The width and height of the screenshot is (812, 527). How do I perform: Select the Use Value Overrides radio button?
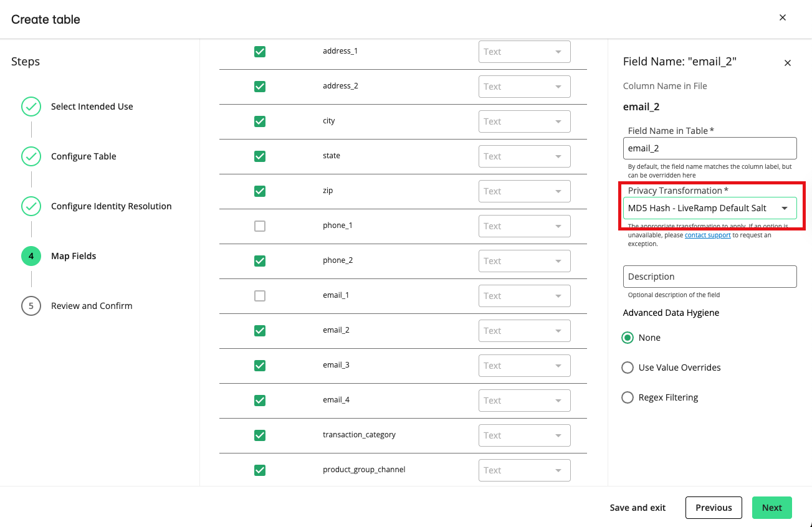click(x=628, y=368)
